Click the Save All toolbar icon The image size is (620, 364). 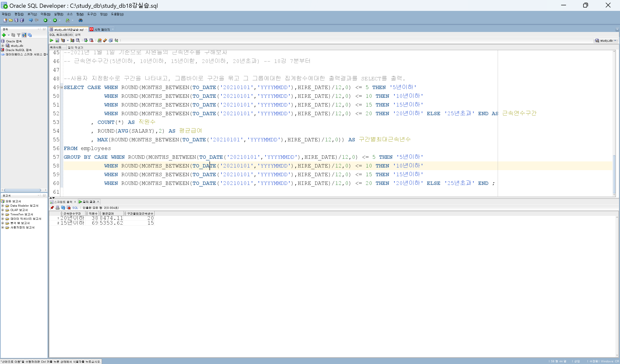coord(22,20)
